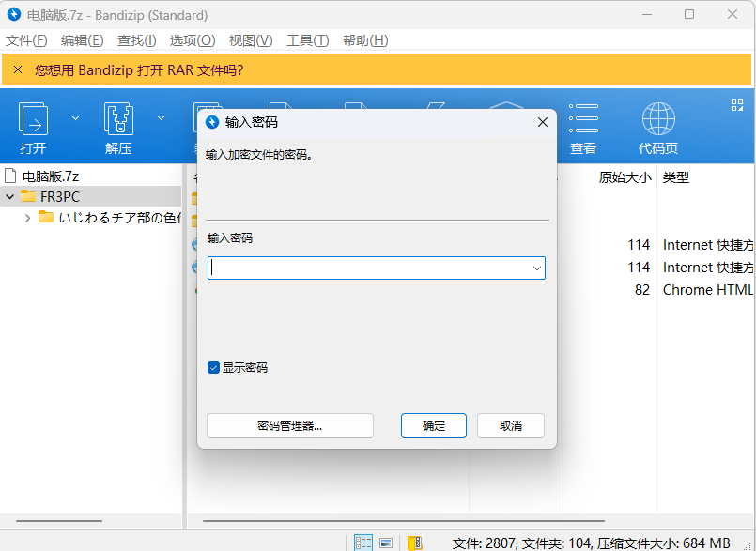Open the 文件(F) menu

point(26,40)
